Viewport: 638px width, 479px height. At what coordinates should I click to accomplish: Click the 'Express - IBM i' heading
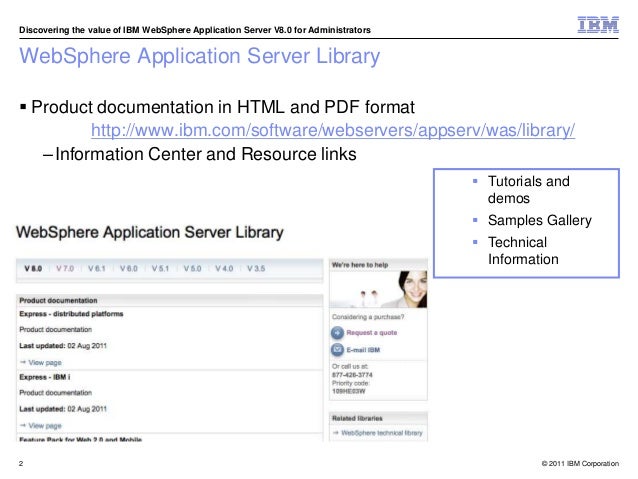pos(45,377)
